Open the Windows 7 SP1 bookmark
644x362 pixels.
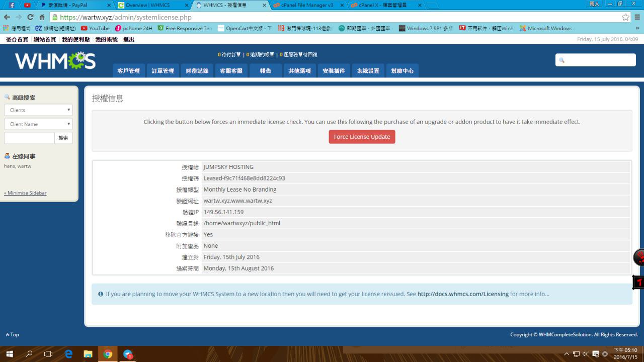point(426,28)
